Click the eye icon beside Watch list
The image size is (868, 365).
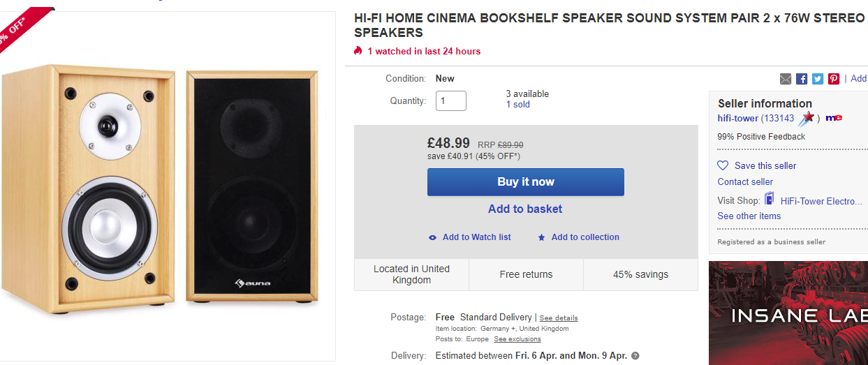[x=433, y=237]
